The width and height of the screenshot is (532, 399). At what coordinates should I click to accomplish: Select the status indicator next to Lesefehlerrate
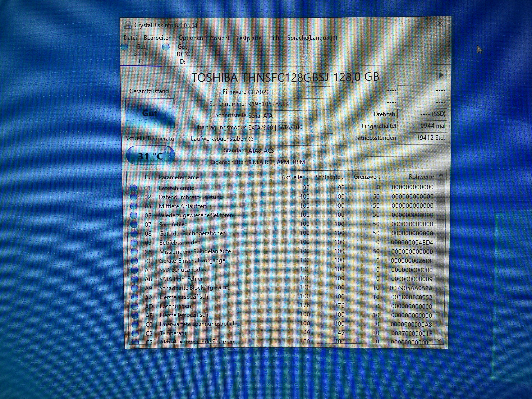pos(134,188)
